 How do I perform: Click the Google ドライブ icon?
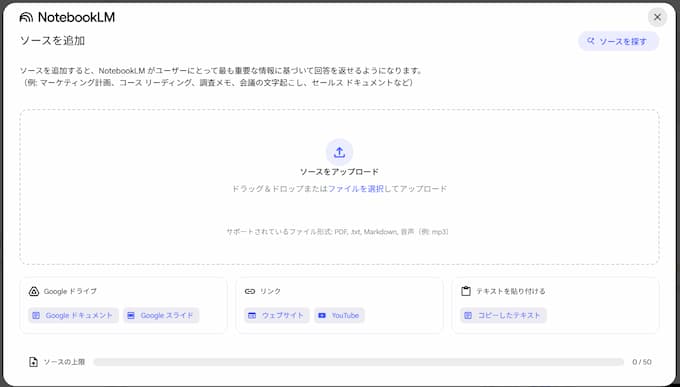click(x=34, y=292)
